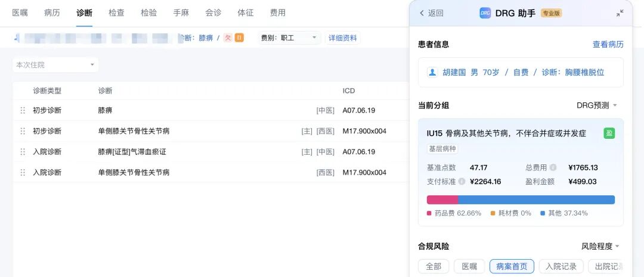Click the 欠 arrears badge
The image size is (644, 277).
coord(228,38)
